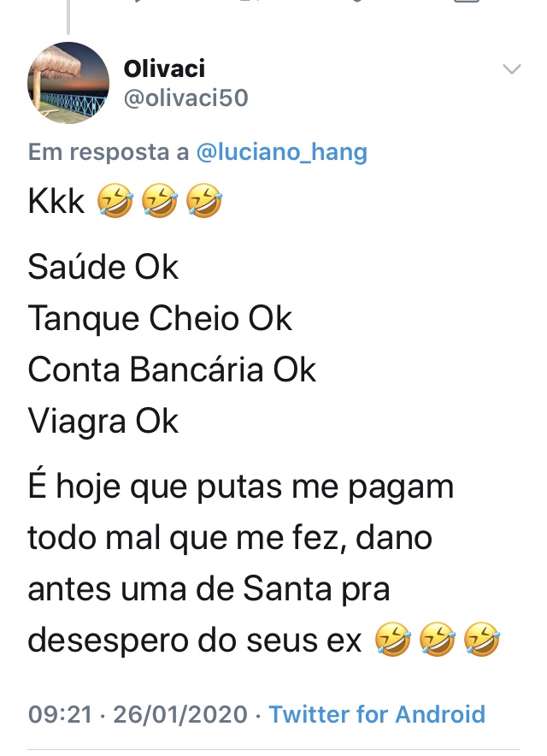Click the 'Em resposta a' label

pyautogui.click(x=109, y=152)
